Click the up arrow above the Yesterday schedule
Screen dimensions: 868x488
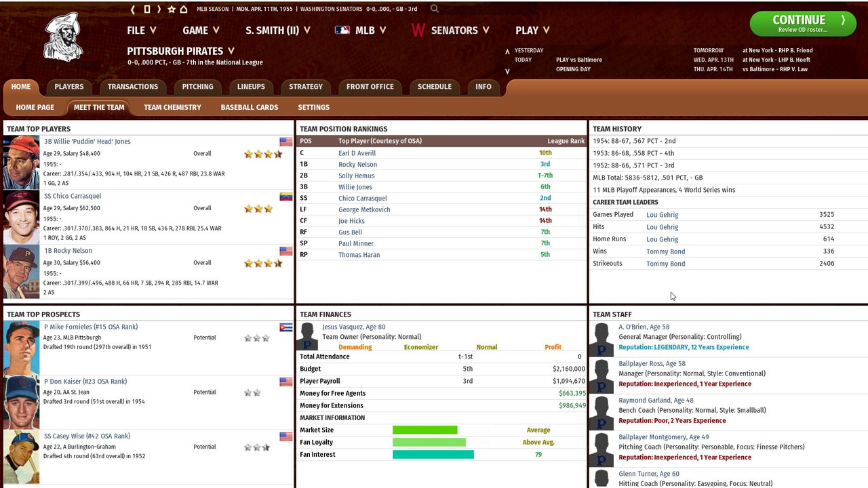point(507,52)
